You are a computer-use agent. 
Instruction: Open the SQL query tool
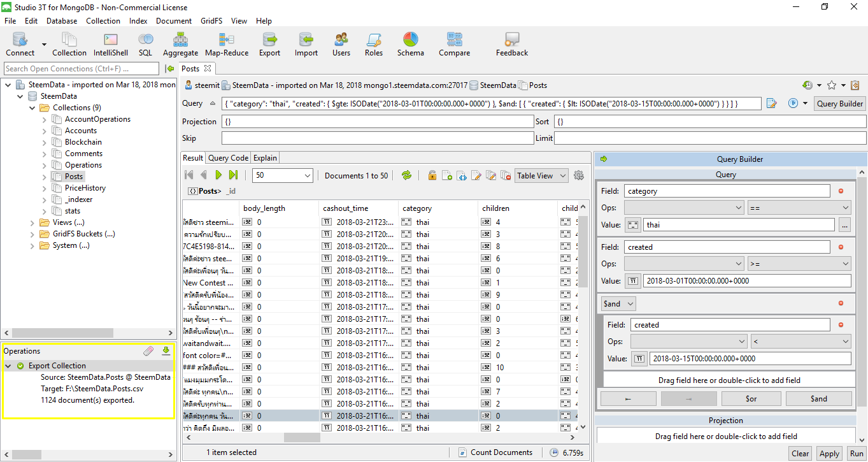(145, 45)
